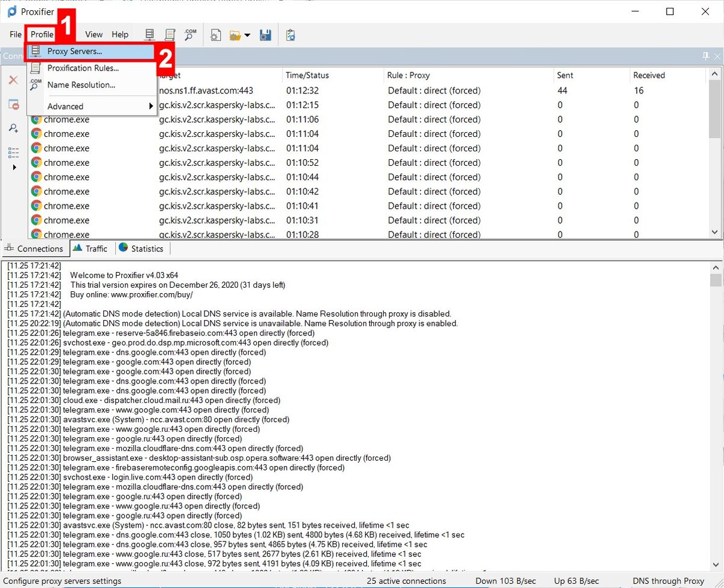Click the up arrow of the connections list scrollbar
724x588 pixels.
click(x=716, y=74)
